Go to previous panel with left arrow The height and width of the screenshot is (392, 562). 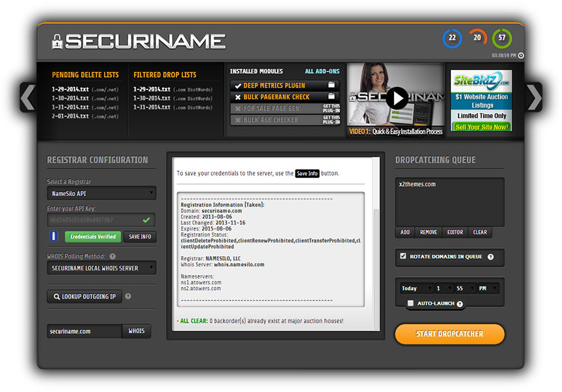pos(28,97)
